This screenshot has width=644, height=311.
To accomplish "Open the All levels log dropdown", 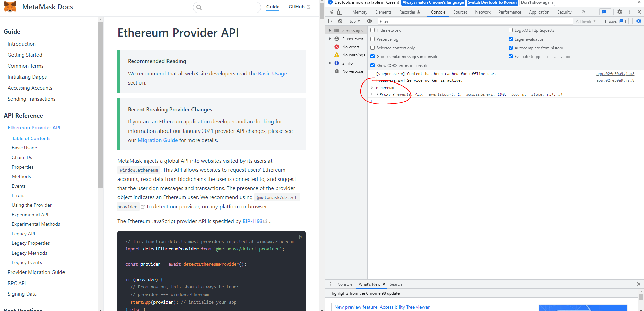I will (586, 21).
